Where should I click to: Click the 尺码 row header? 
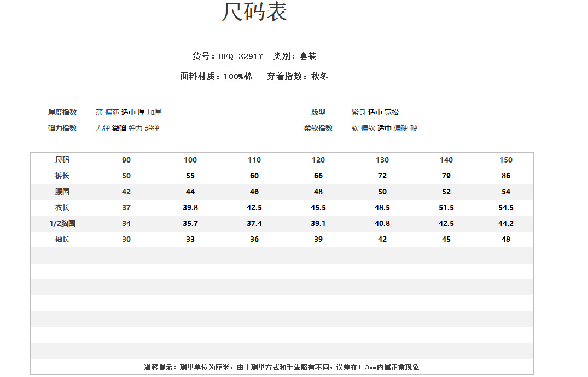point(62,160)
